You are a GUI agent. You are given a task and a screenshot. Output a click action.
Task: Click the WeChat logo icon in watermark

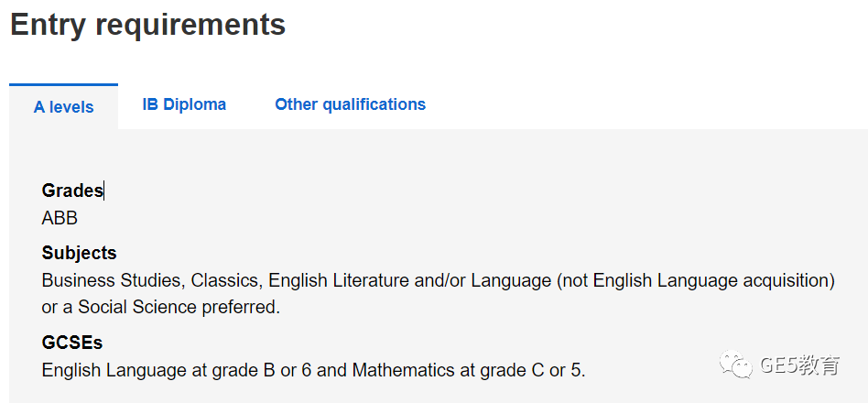736,365
